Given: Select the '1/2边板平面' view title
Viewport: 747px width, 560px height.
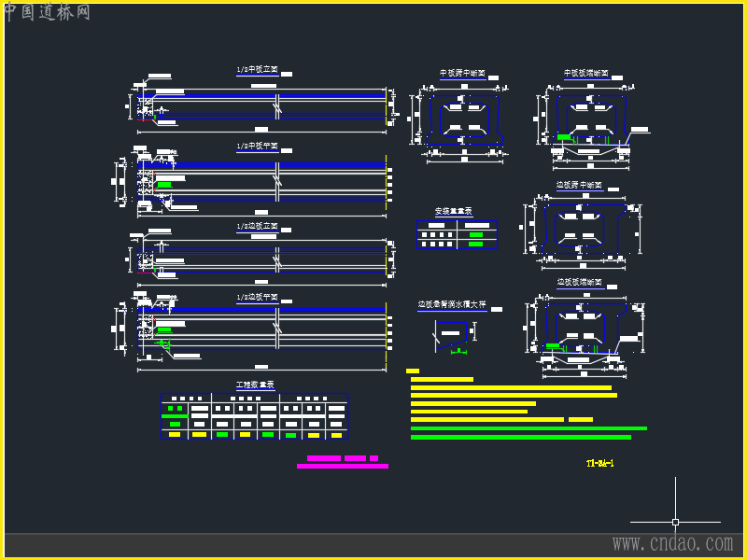Looking at the screenshot, I should pos(258,297).
